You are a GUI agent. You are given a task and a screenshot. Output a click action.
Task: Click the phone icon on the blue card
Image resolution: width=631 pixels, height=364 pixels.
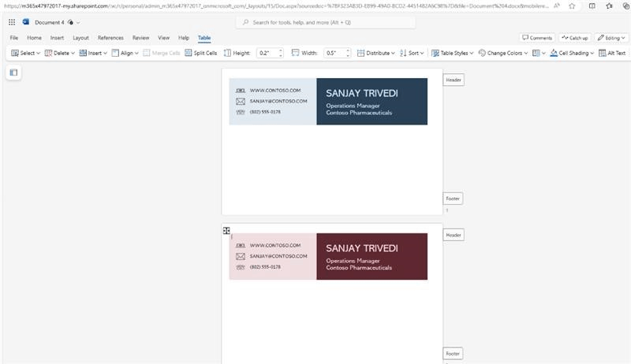pos(241,112)
